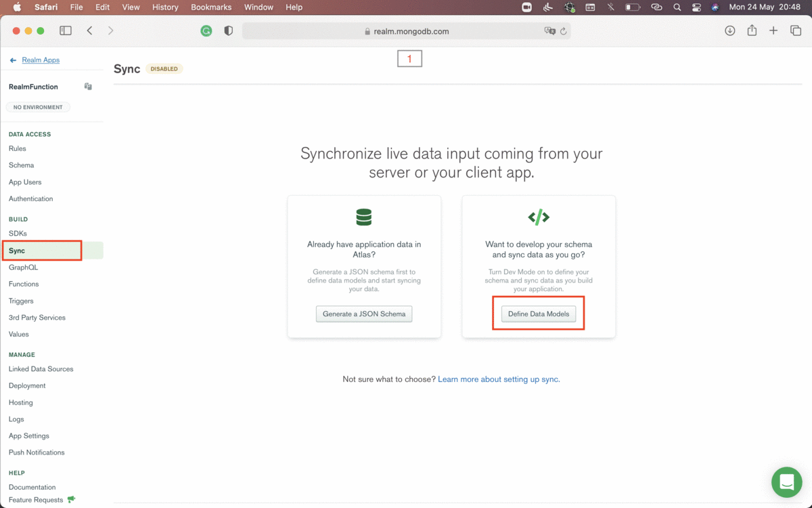Screen dimensions: 812x508
Task: Open Safari downloads icon
Action: pos(729,31)
